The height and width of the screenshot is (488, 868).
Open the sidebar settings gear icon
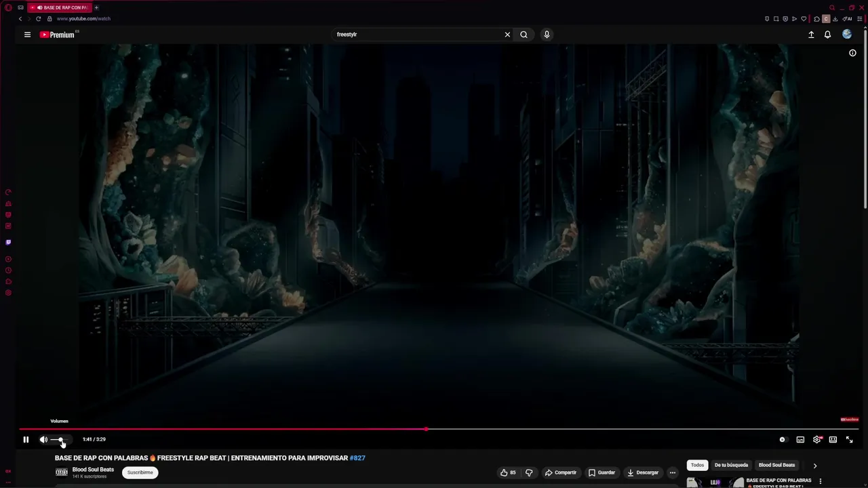(8, 293)
